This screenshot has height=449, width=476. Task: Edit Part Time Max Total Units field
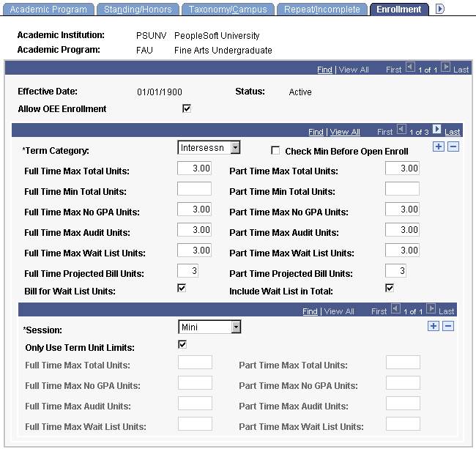pyautogui.click(x=402, y=168)
